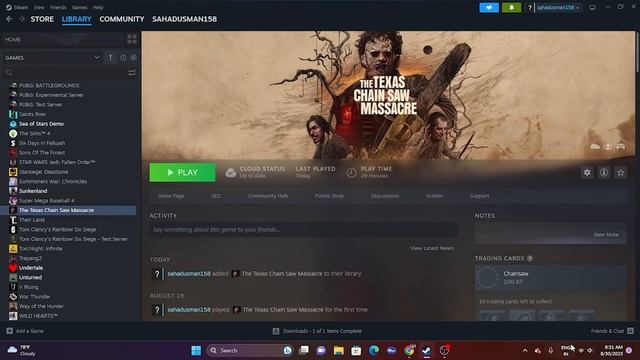Screen dimensions: 640x360
Task: Click Steam icon in taskbar
Action: [x=427, y=351]
